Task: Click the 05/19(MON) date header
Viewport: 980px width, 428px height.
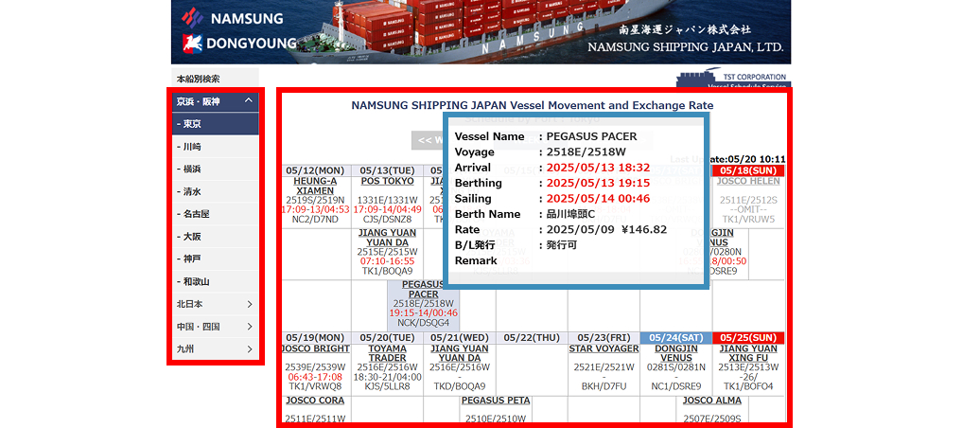Action: [316, 338]
